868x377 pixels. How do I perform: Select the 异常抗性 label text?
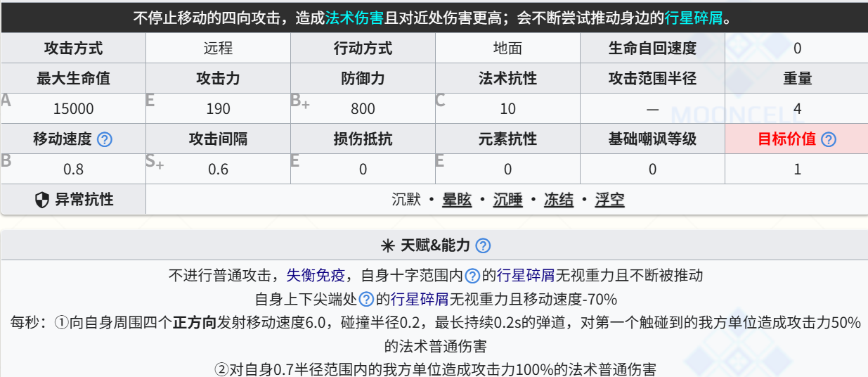pyautogui.click(x=84, y=200)
